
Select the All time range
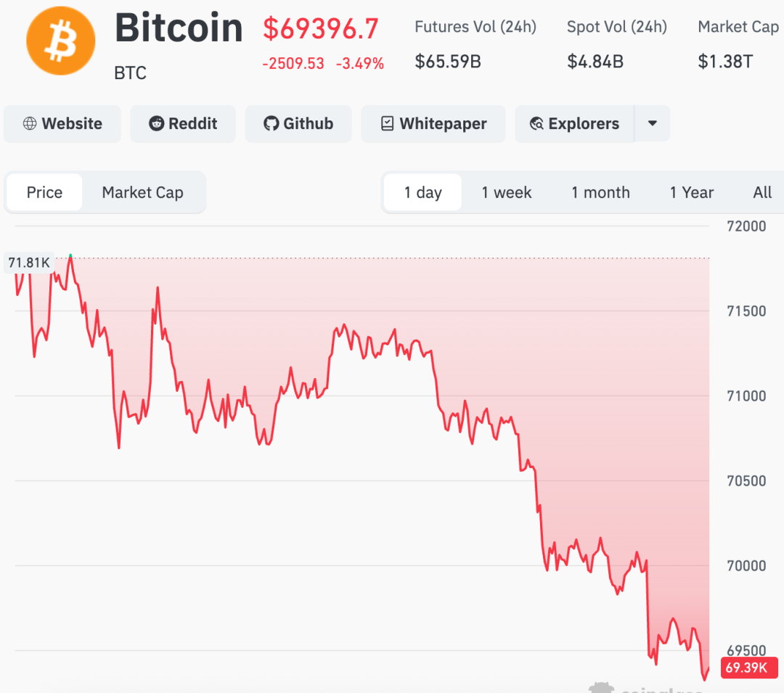click(762, 192)
